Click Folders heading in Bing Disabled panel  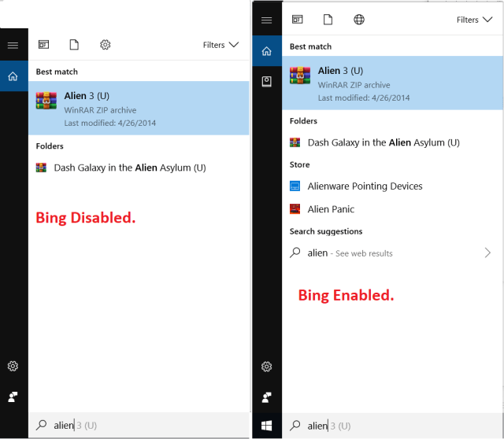tap(50, 146)
